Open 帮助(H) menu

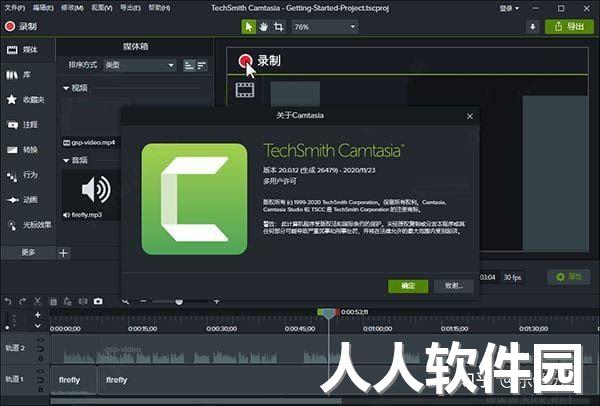coord(159,8)
